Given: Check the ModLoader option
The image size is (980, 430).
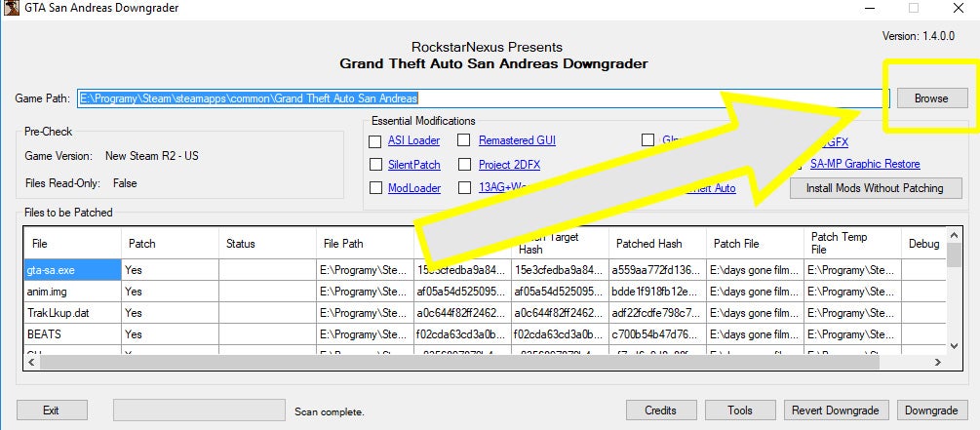Looking at the screenshot, I should click(375, 188).
